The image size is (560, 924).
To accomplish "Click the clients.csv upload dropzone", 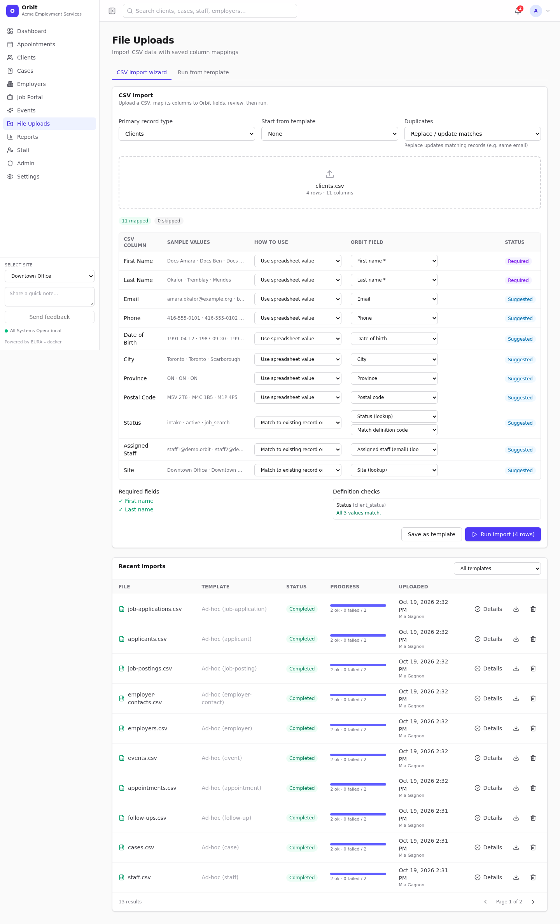I will [x=330, y=183].
